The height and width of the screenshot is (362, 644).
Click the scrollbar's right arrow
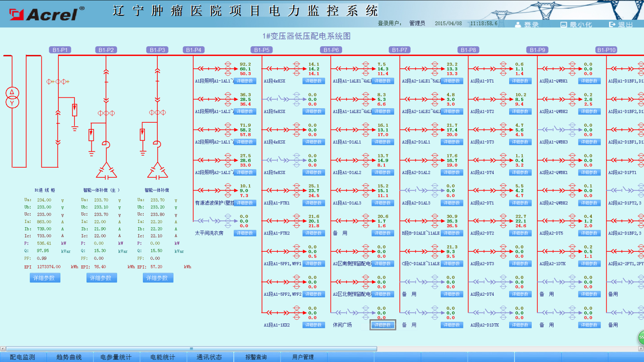click(641, 349)
